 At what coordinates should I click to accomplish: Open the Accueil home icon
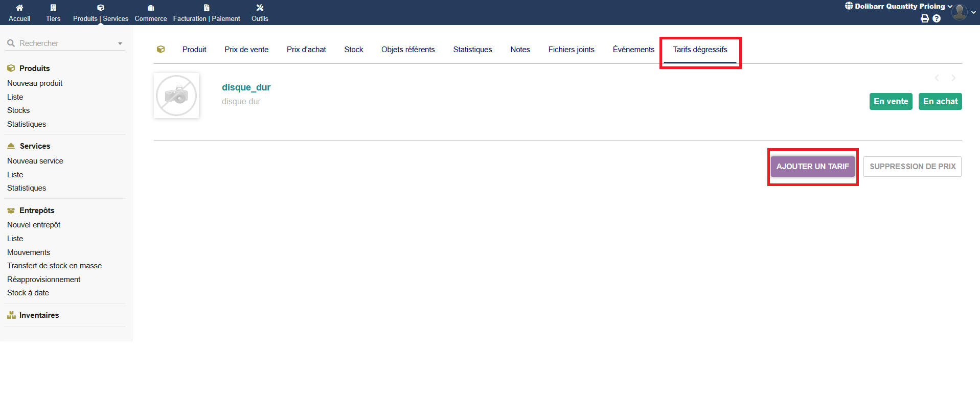pos(19,8)
